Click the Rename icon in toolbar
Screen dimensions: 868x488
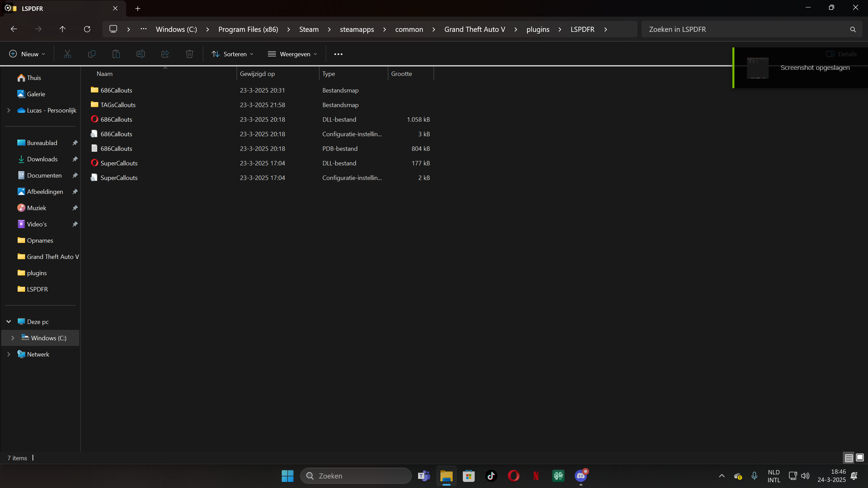tap(140, 54)
